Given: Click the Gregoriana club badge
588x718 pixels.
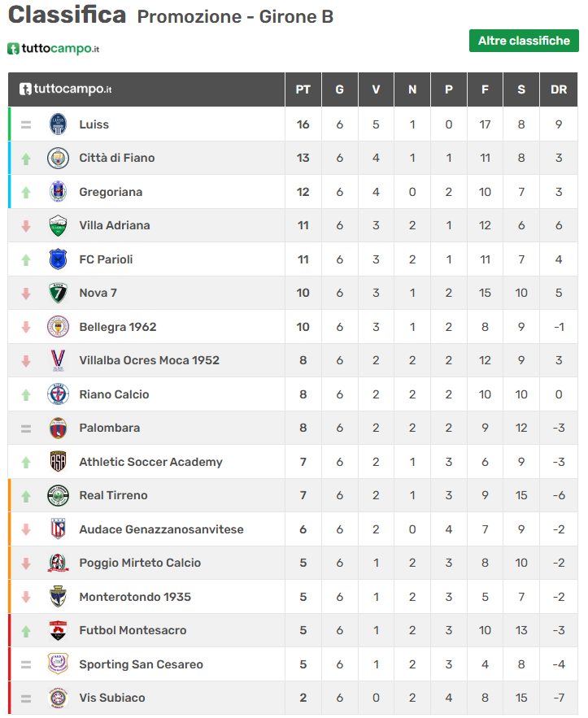Looking at the screenshot, I should pos(58,192).
